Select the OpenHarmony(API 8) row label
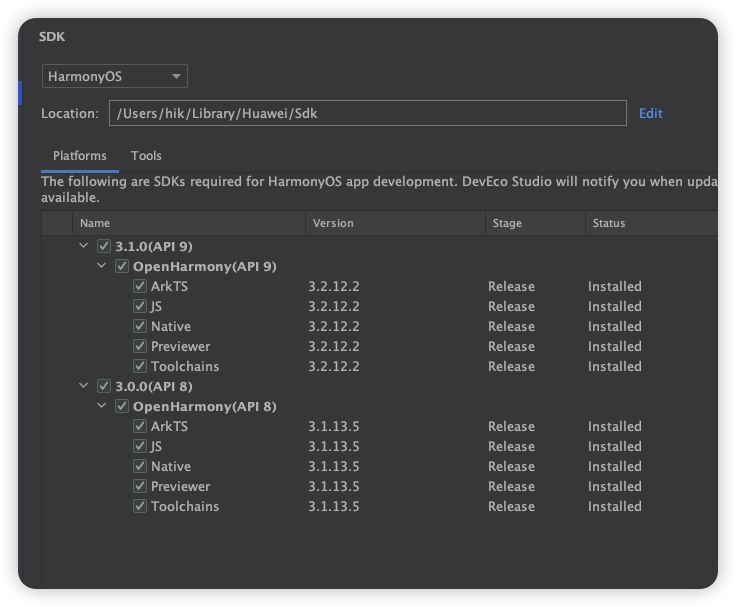736x607 pixels. click(x=205, y=406)
